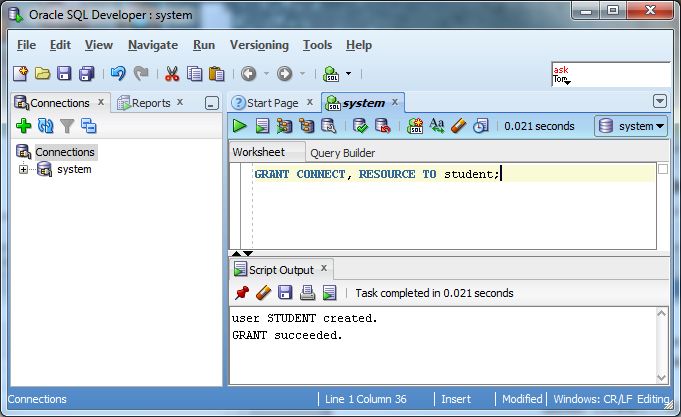Navigate forward with the right arrow button
This screenshot has width=681, height=417.
coord(284,73)
